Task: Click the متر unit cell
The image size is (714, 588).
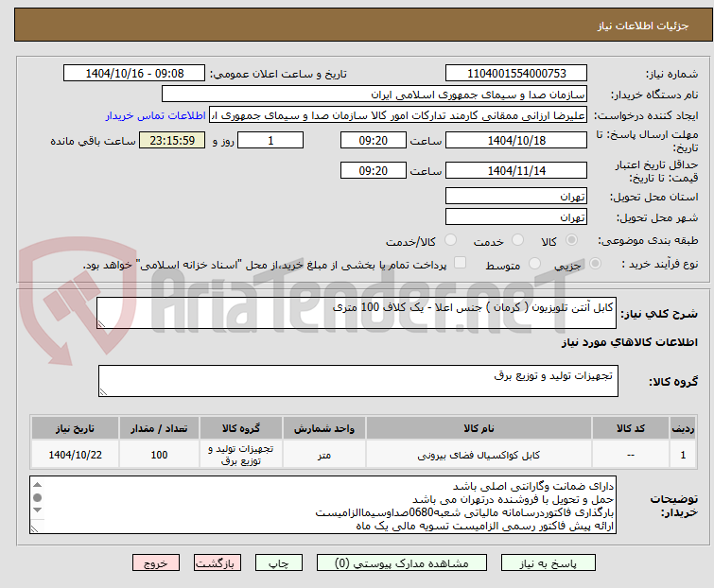Action: tap(323, 455)
